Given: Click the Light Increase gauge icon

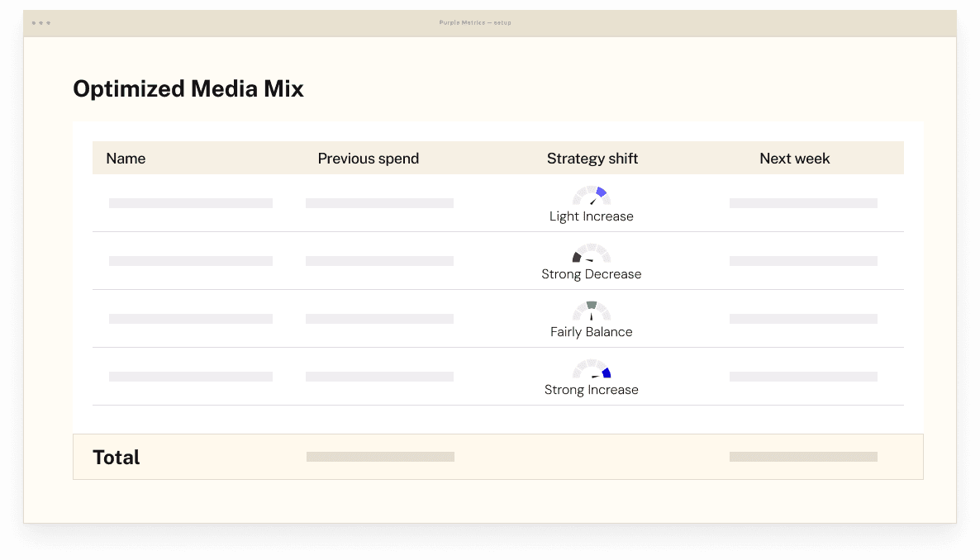Looking at the screenshot, I should point(592,196).
